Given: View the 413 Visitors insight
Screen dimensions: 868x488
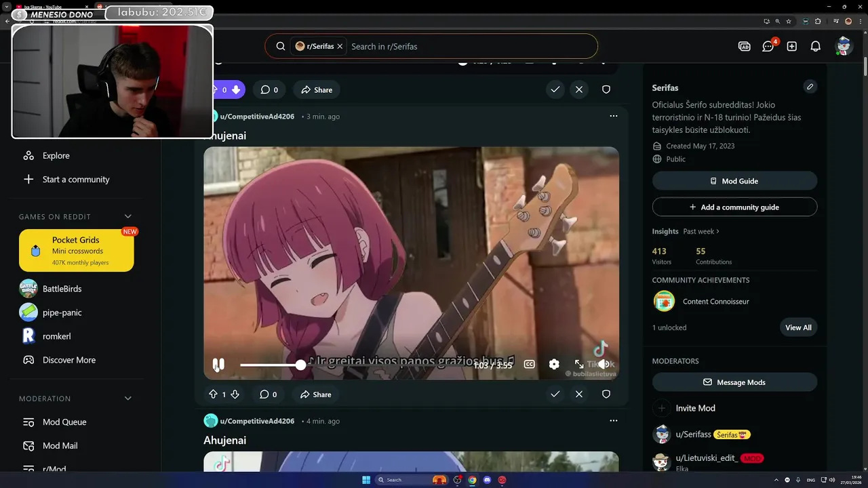Looking at the screenshot, I should coord(662,256).
